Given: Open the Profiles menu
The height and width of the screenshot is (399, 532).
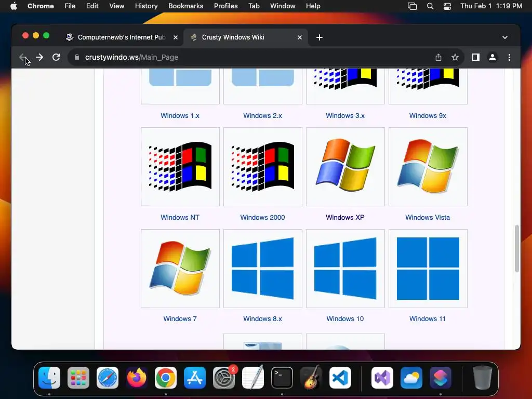Looking at the screenshot, I should click(225, 6).
